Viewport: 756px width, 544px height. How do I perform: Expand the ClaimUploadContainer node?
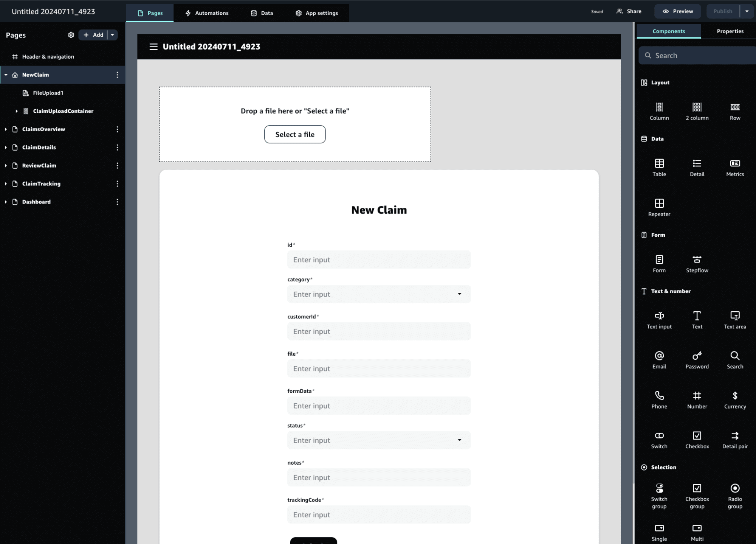[17, 111]
